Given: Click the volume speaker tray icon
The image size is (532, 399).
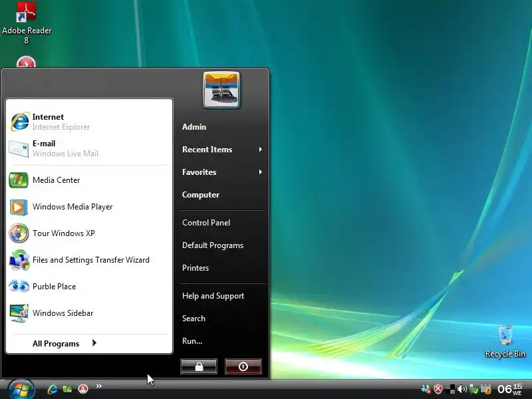Looking at the screenshot, I should [x=462, y=389].
